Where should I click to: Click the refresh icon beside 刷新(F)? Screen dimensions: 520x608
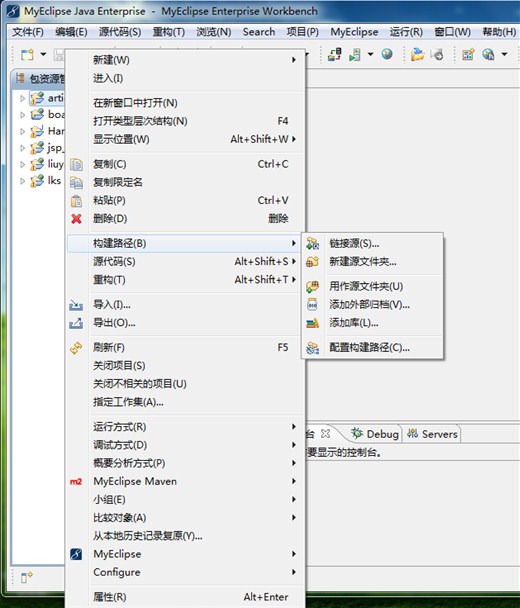(76, 348)
